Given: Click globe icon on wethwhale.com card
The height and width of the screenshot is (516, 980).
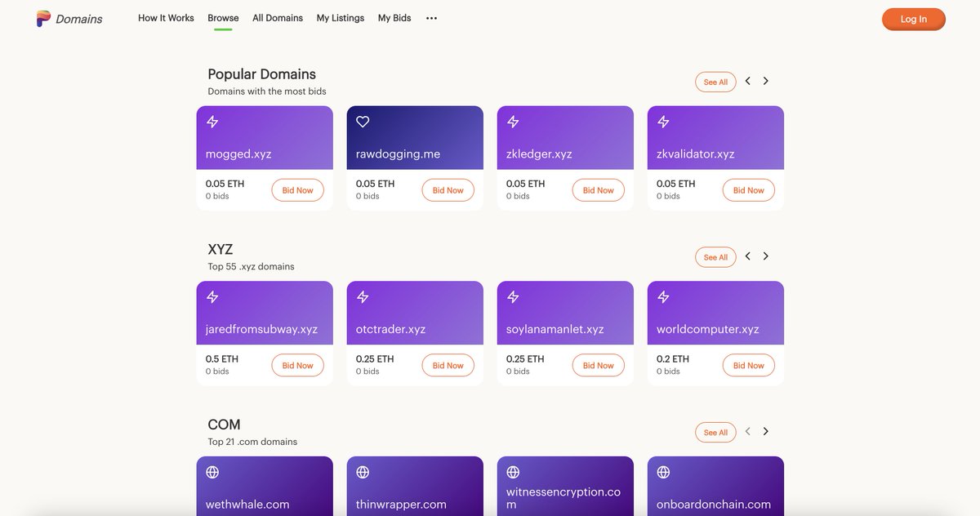Looking at the screenshot, I should pyautogui.click(x=212, y=472).
